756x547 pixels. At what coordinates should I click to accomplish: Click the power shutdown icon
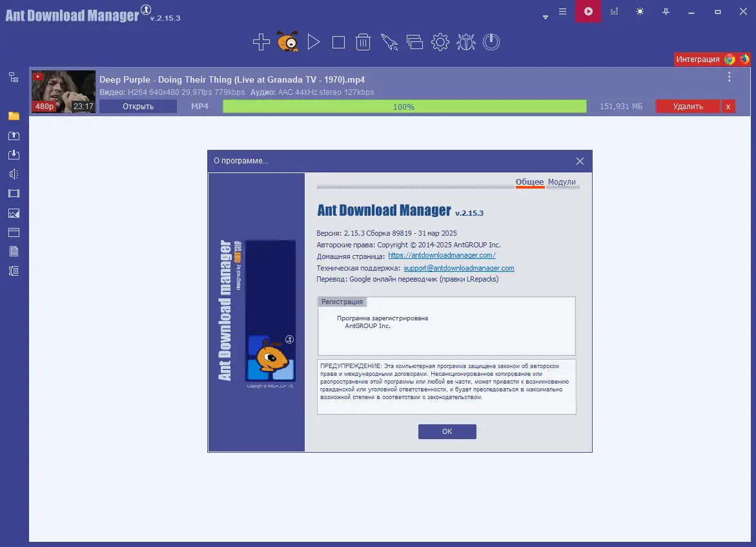(x=491, y=42)
